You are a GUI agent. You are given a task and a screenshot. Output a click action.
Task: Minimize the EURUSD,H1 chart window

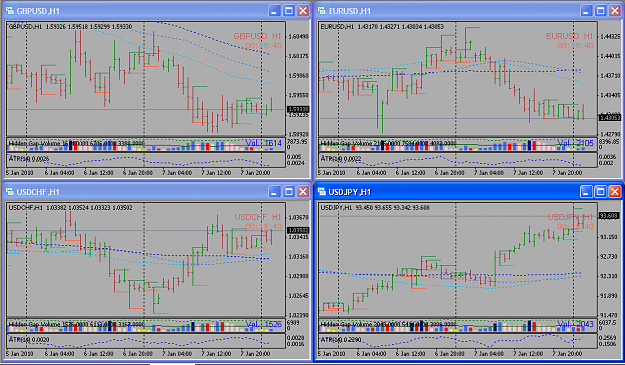(x=586, y=11)
